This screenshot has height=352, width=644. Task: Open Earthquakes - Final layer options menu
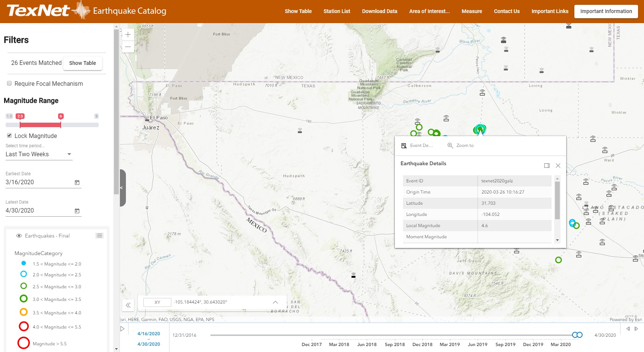(99, 236)
